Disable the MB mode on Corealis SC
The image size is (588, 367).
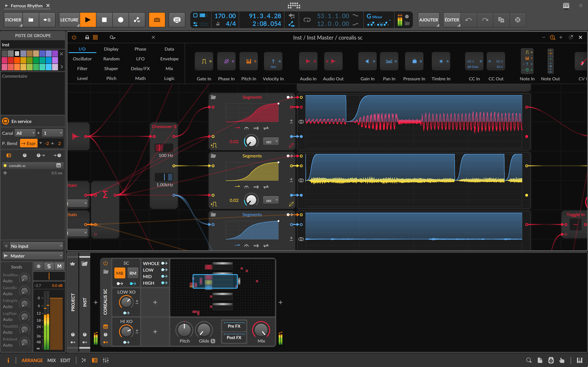120,273
